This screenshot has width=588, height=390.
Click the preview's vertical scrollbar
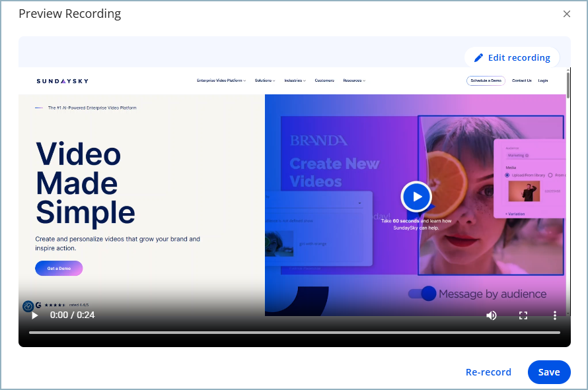click(x=568, y=85)
